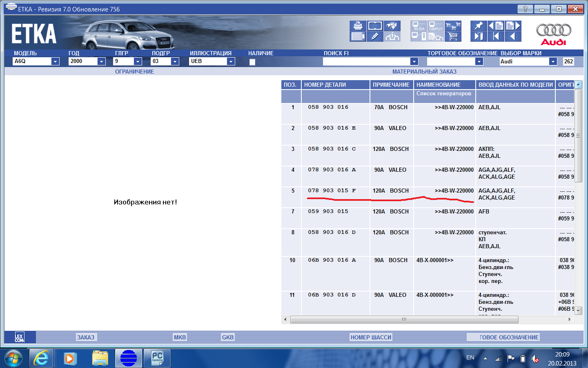The image size is (588, 368).
Task: Expand the МОДЕЛЬ dropdown showing A6Q
Action: pyautogui.click(x=55, y=61)
